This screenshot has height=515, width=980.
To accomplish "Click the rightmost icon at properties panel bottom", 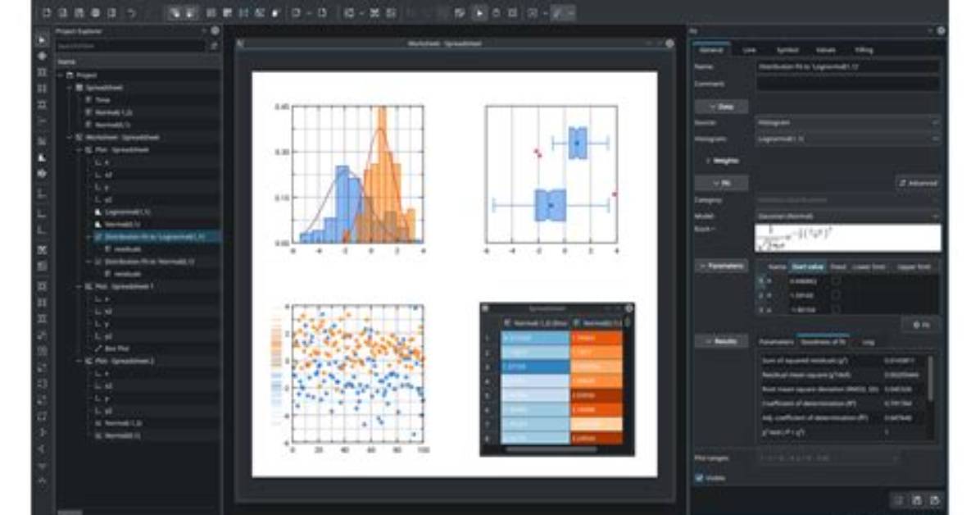I will click(934, 500).
